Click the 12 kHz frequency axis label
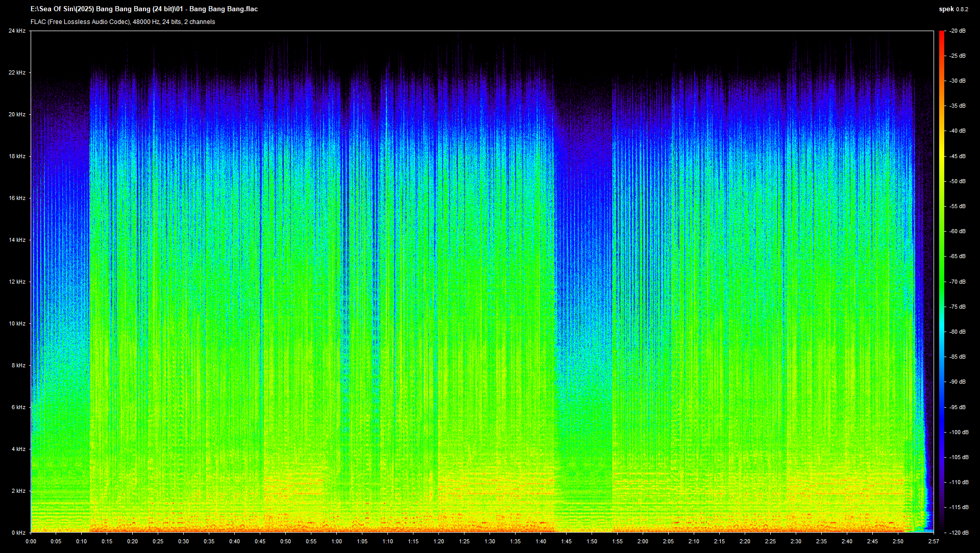The height and width of the screenshot is (553, 980). pos(16,282)
